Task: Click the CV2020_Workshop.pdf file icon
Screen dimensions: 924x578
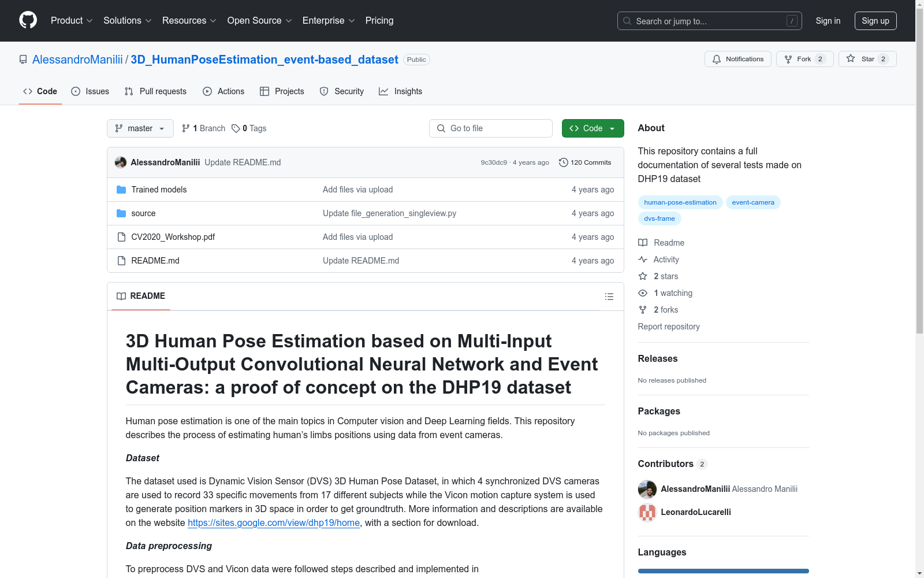Action: 121,237
